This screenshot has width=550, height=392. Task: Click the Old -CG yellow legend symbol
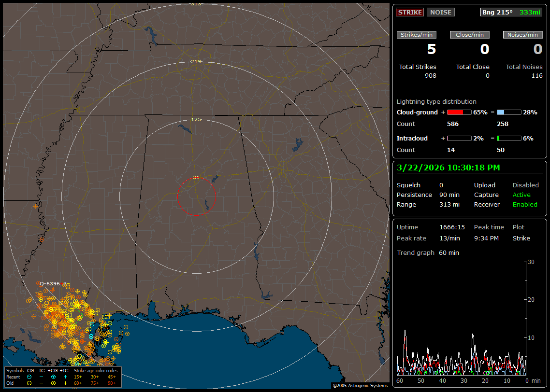tap(29, 383)
